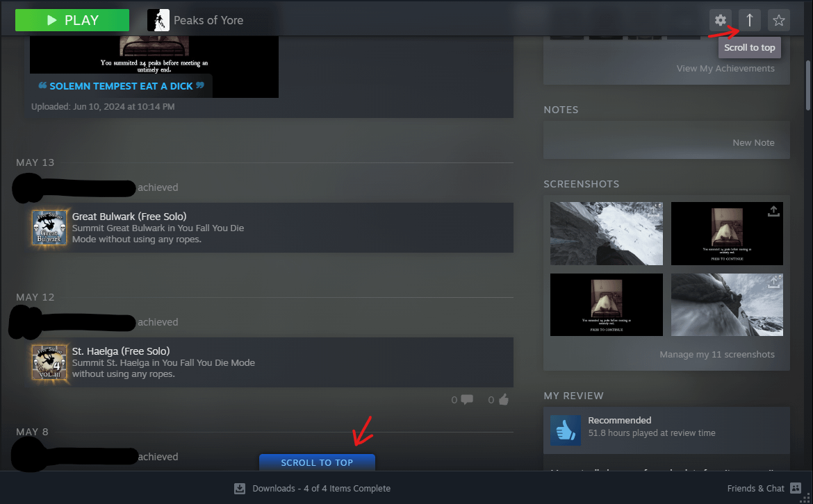The height and width of the screenshot is (504, 813).
Task: Click the Downloads tray icon in bottom bar
Action: pyautogui.click(x=240, y=488)
